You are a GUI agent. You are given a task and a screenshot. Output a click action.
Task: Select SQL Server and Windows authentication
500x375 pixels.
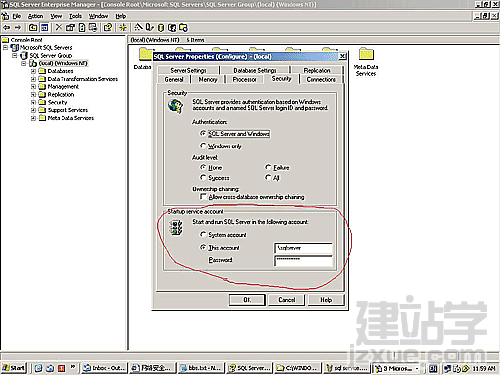pos(203,133)
